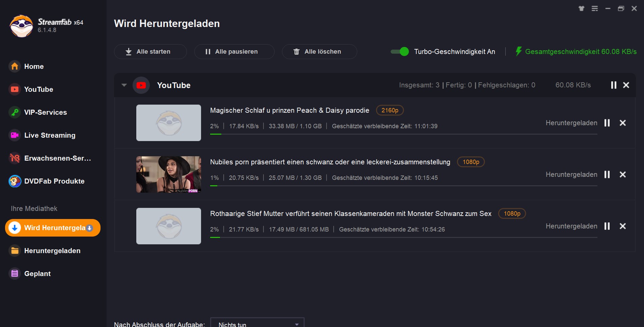Click the 60.08 KB/s YouTube group speed
644x327 pixels.
(x=573, y=85)
